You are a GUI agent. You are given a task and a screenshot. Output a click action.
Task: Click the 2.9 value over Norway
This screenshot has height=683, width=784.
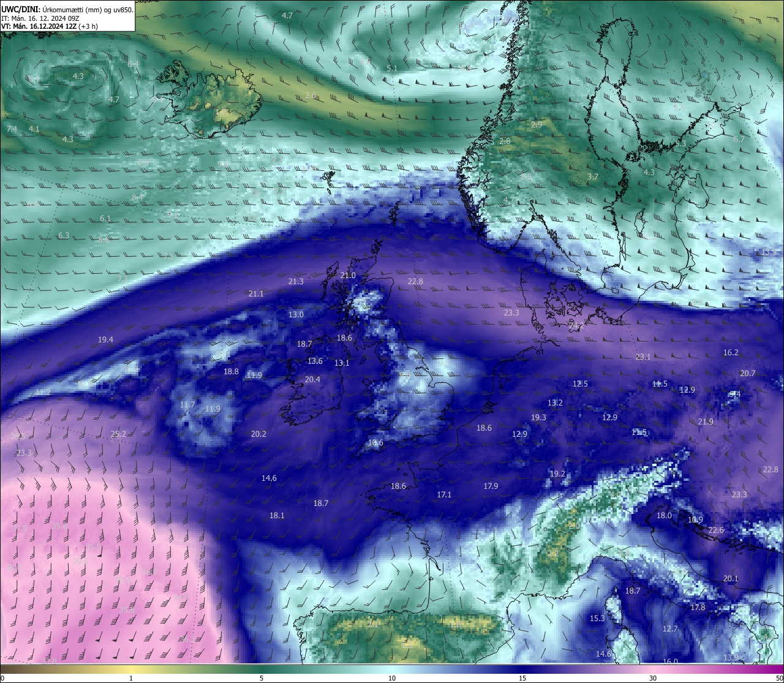tap(537, 124)
